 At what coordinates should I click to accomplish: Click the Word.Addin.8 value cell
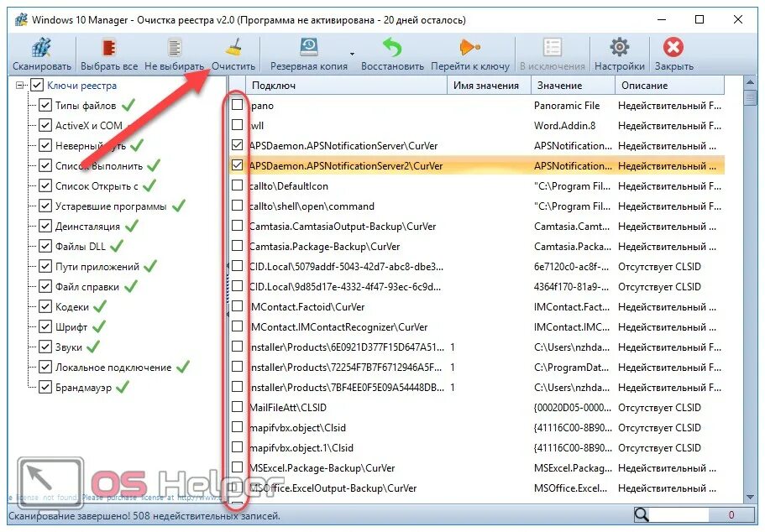[x=565, y=125]
